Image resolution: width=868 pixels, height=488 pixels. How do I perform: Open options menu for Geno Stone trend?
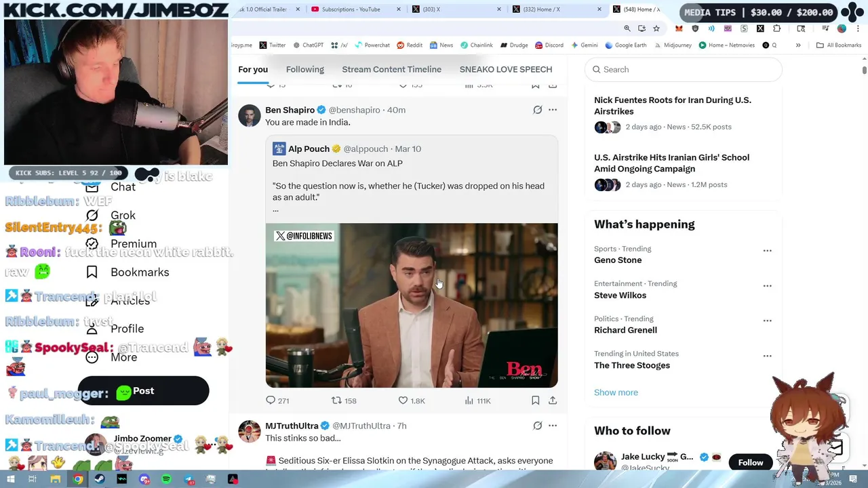[767, 251]
